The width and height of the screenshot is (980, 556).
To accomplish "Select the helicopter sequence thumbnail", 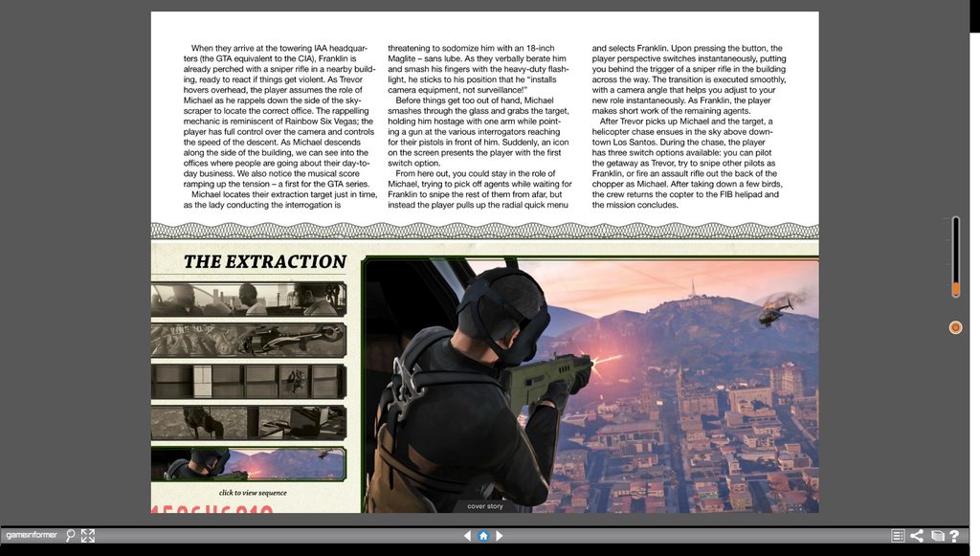I will [x=248, y=340].
